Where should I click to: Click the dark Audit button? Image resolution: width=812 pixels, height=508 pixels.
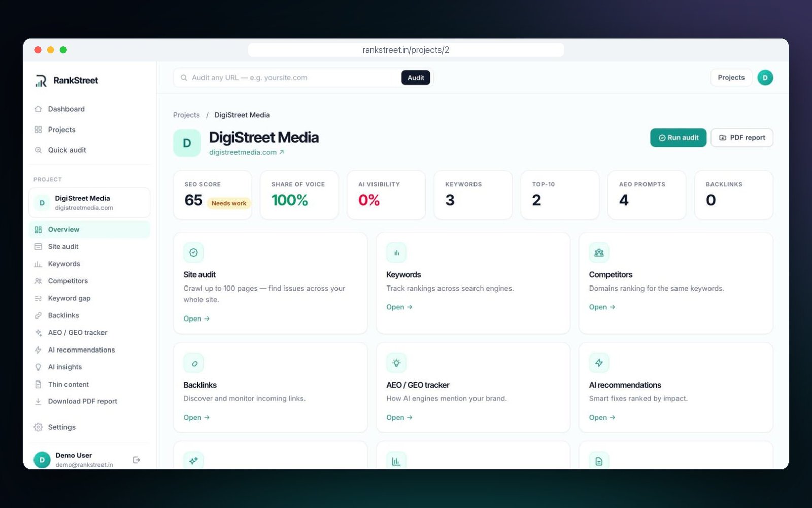tap(416, 78)
